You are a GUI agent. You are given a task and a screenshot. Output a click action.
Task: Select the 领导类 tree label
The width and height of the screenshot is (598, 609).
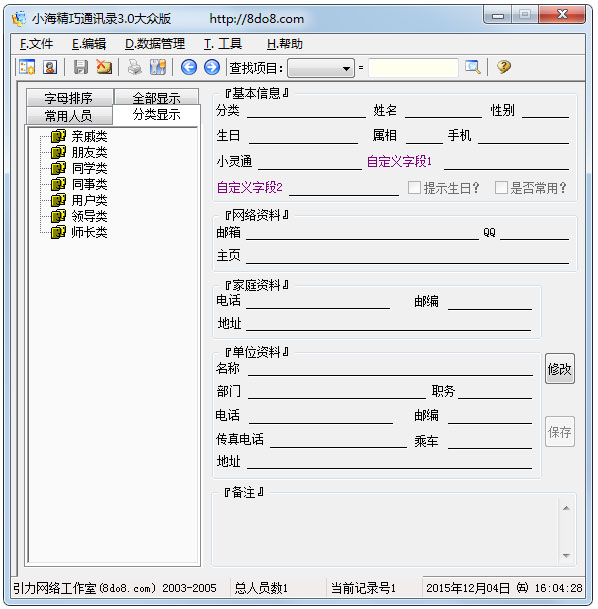tap(89, 216)
